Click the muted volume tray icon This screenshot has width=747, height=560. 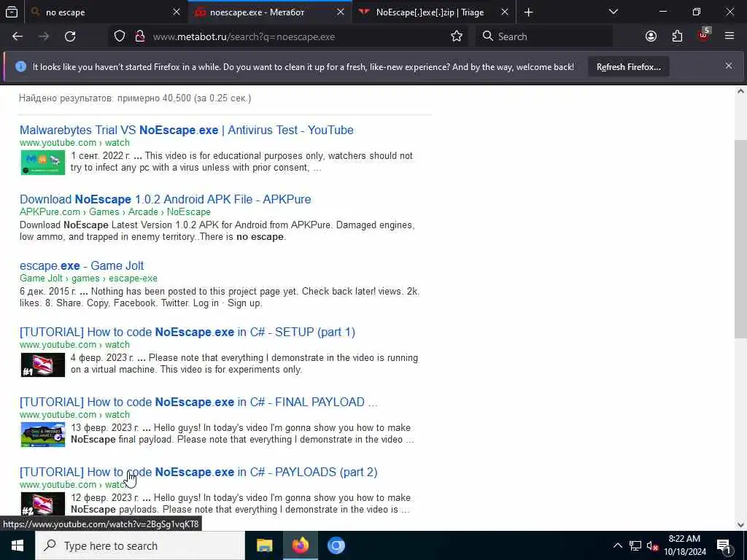pyautogui.click(x=652, y=545)
